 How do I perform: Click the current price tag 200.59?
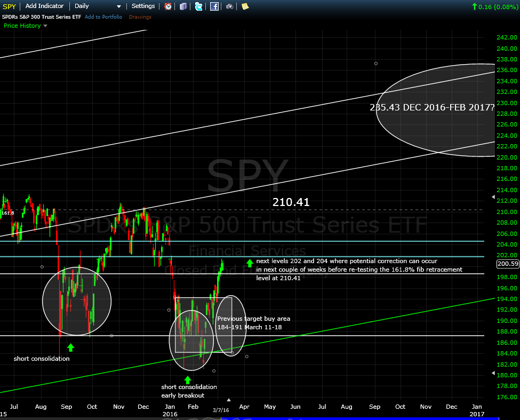click(x=508, y=264)
